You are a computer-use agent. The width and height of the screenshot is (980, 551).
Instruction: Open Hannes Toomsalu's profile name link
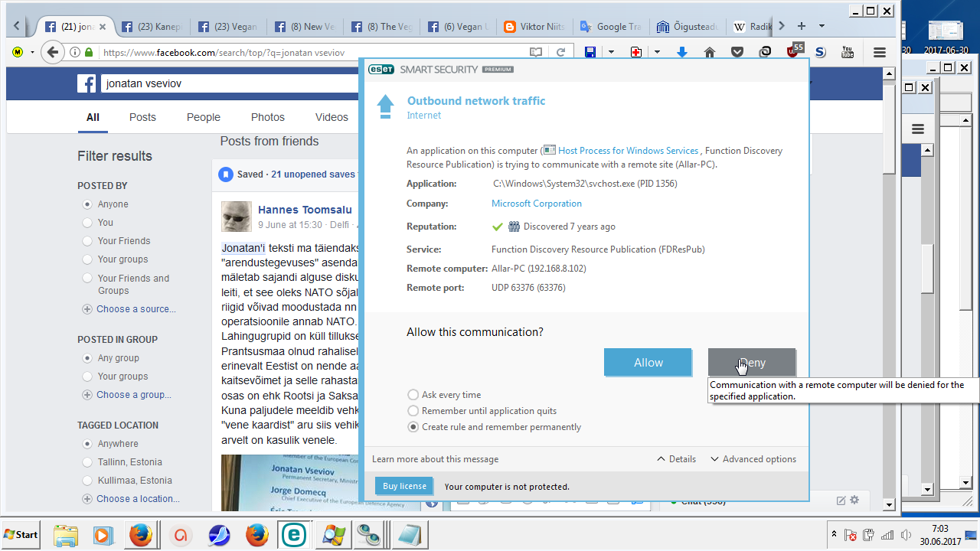coord(305,210)
